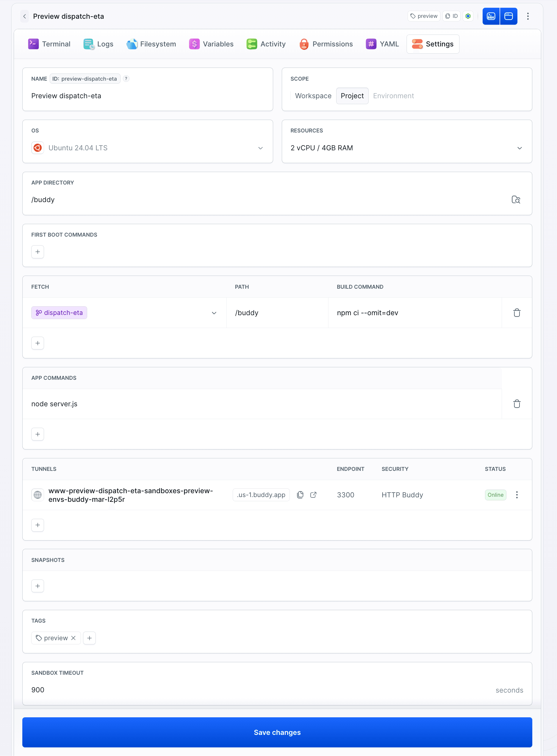557x756 pixels.
Task: Edit the sandbox Name field
Action: (x=147, y=96)
